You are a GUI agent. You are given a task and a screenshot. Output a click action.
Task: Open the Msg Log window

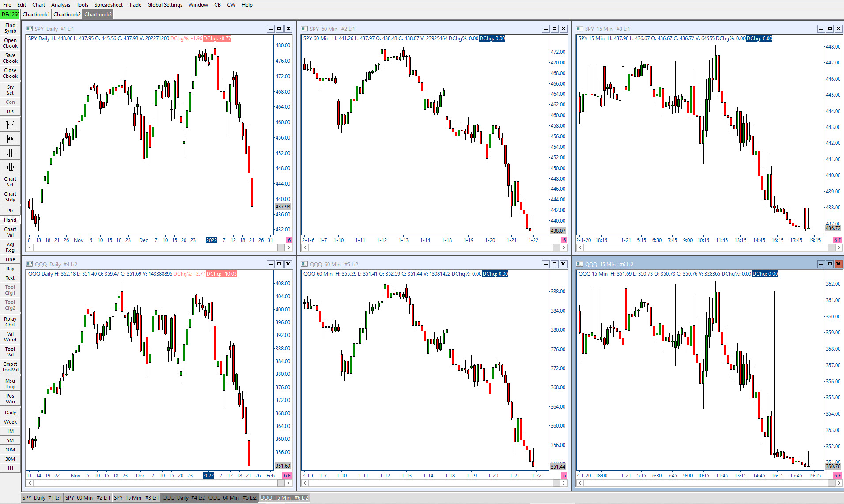point(10,383)
